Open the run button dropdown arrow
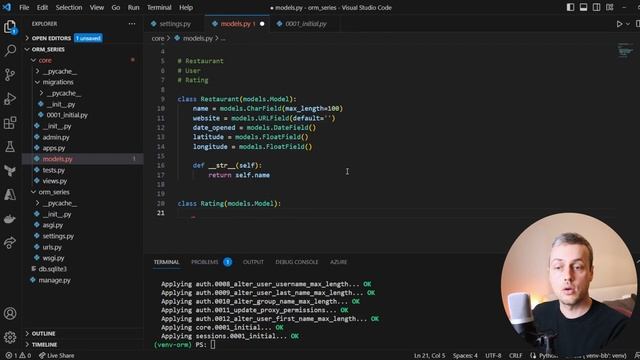Viewport: 640px width, 360px height. pyautogui.click(x=628, y=24)
